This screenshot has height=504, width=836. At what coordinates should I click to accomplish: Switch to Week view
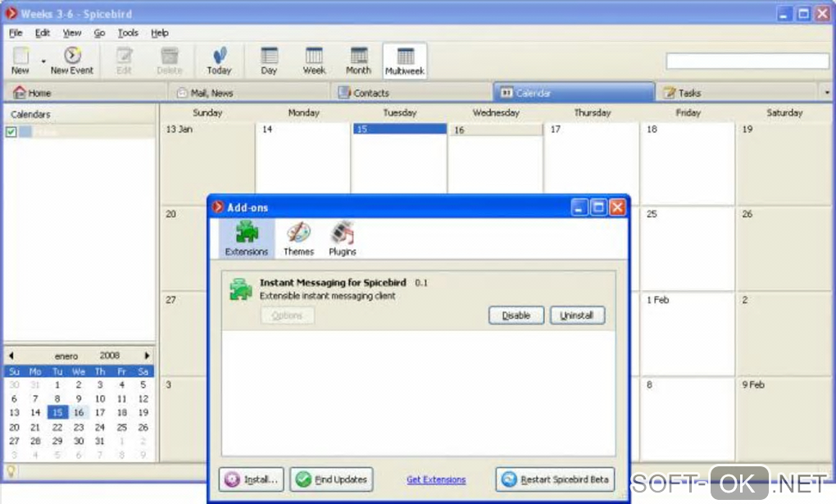(314, 61)
